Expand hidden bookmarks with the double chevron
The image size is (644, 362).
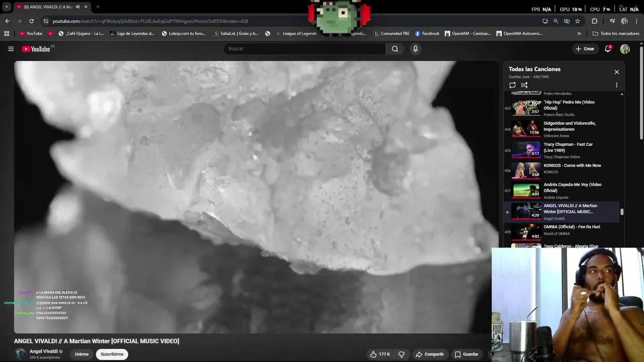coord(579,34)
